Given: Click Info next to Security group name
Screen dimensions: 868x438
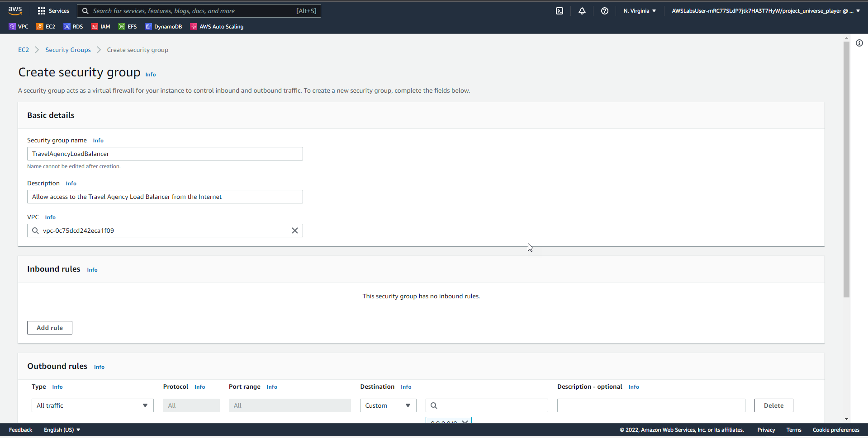Looking at the screenshot, I should click(x=98, y=141).
